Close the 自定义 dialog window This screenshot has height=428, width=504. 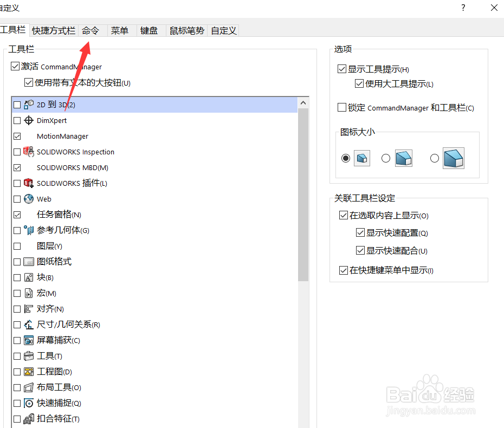point(494,8)
